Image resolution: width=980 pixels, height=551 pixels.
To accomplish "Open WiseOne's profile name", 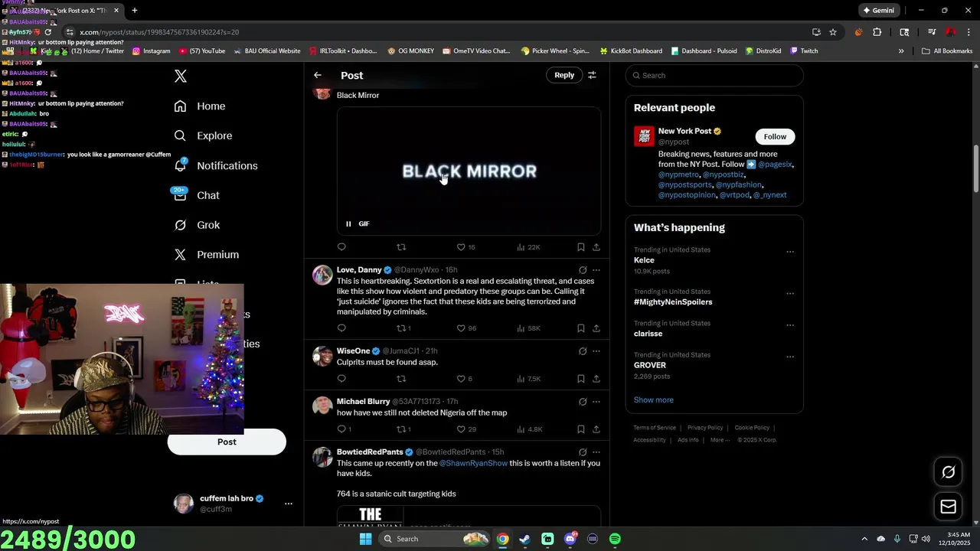I will click(353, 351).
